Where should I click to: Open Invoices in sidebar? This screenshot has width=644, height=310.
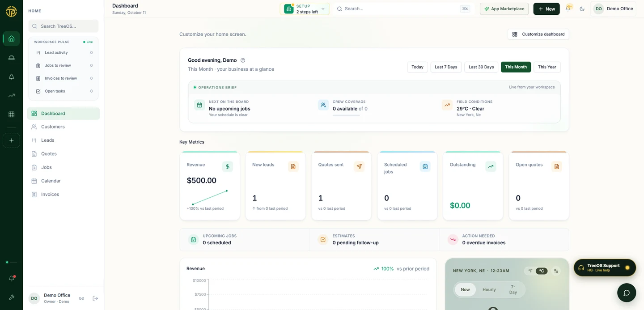point(64,195)
